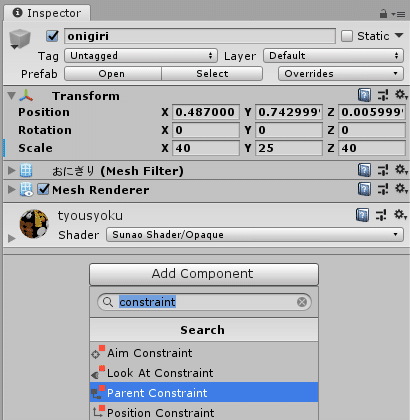Open Transform component gear menu
410x420 pixels.
coord(401,95)
